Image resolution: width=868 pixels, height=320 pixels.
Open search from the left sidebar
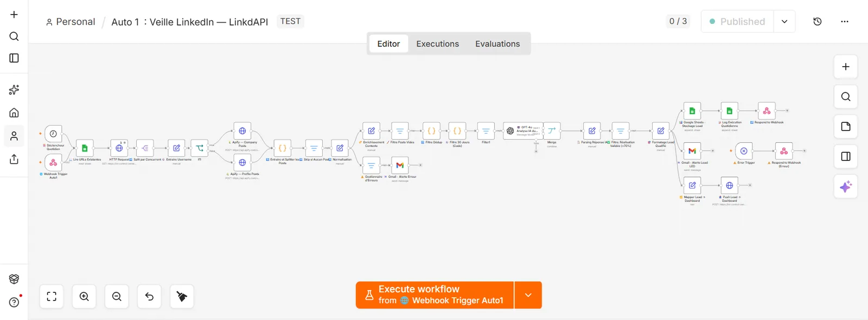(14, 36)
